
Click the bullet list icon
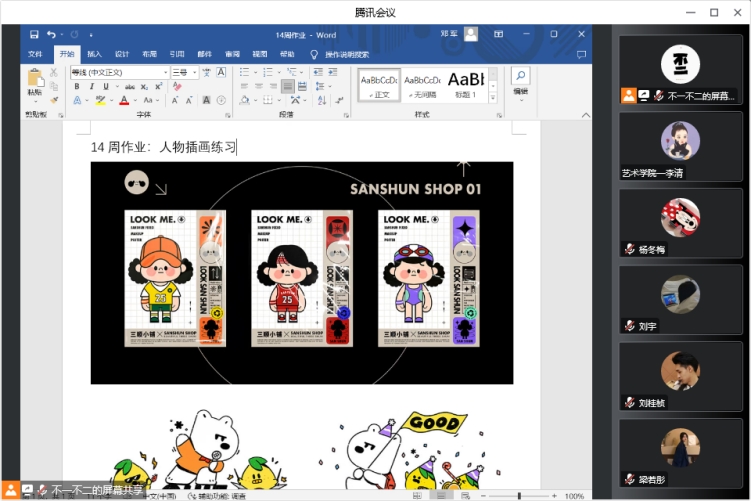[x=245, y=72]
